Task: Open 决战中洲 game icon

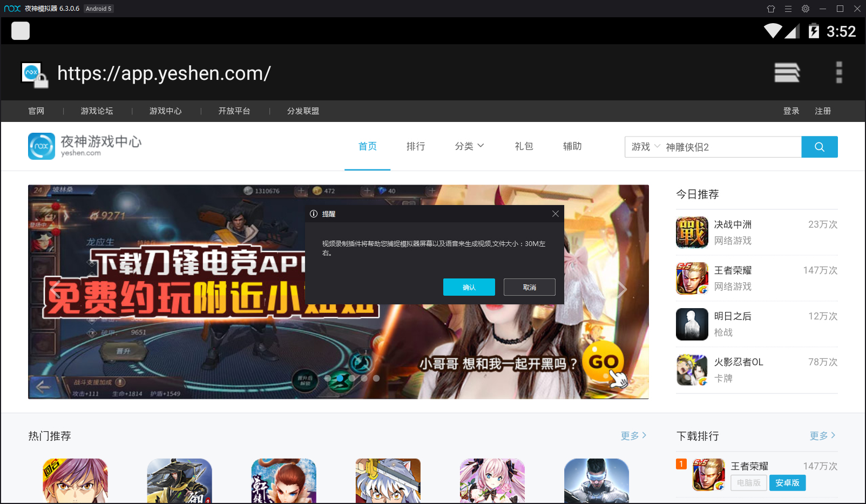Action: tap(692, 233)
